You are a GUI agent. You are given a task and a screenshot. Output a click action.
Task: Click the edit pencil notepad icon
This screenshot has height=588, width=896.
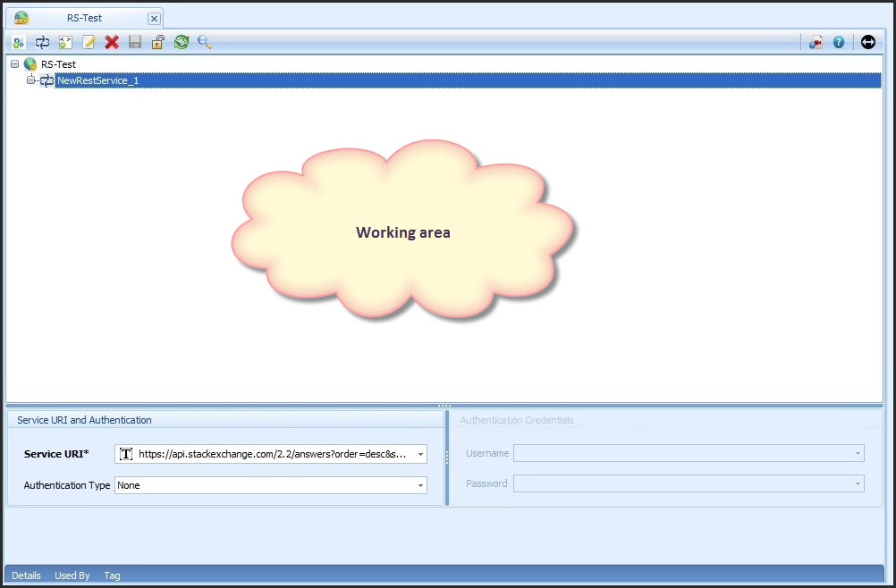click(89, 42)
